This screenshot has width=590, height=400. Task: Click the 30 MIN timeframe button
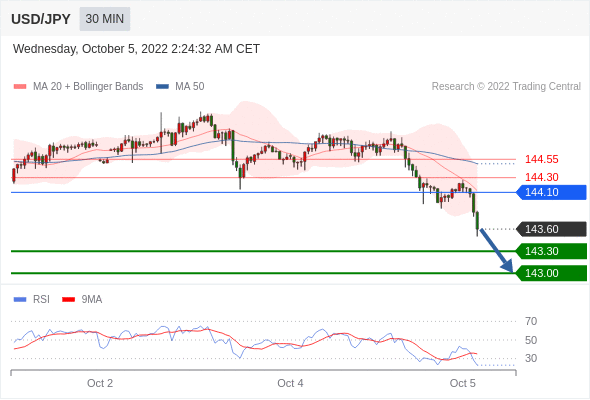click(105, 19)
